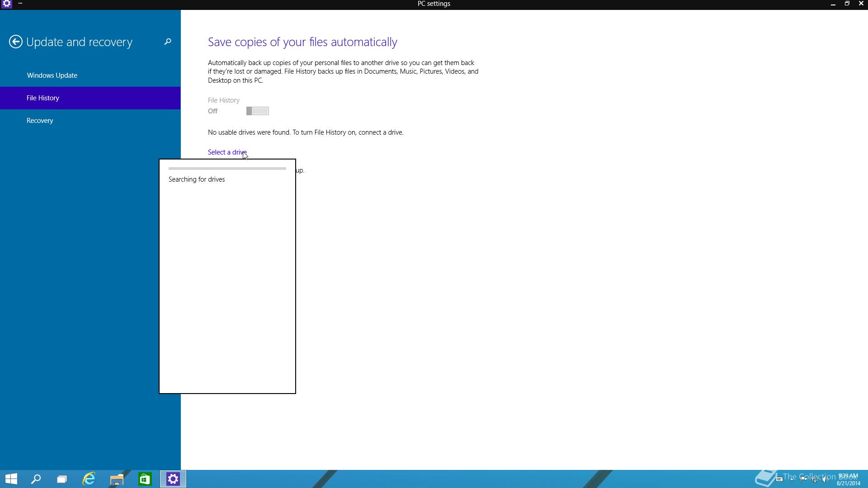Open the search magnifier in sidebar

(168, 42)
